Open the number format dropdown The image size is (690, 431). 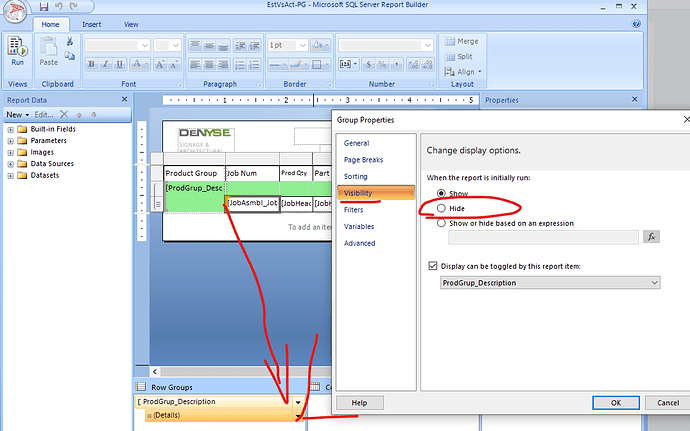(428, 45)
